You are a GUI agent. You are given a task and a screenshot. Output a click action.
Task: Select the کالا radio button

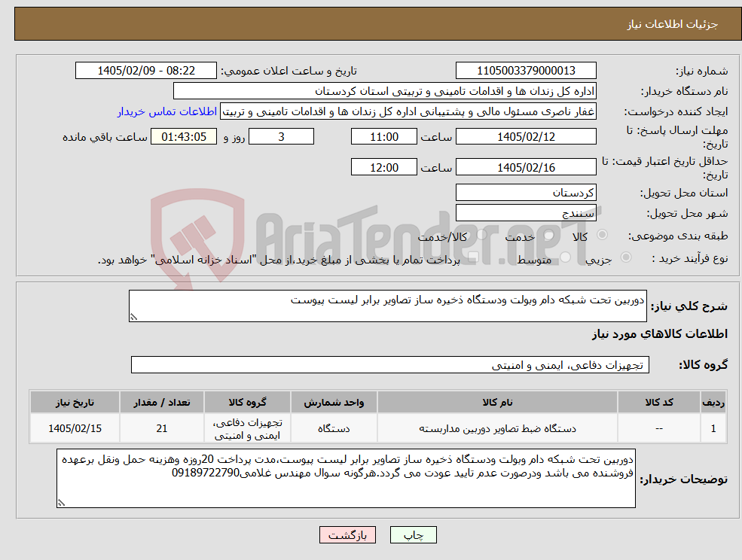pos(603,235)
